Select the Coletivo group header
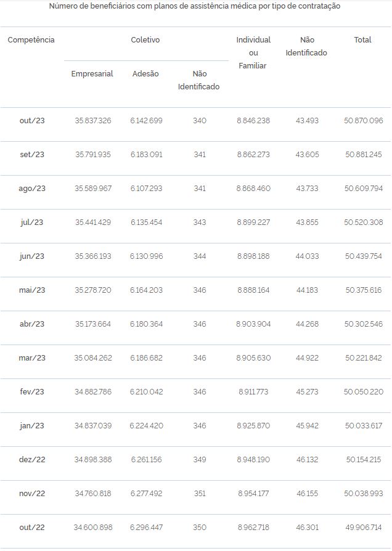 (145, 39)
